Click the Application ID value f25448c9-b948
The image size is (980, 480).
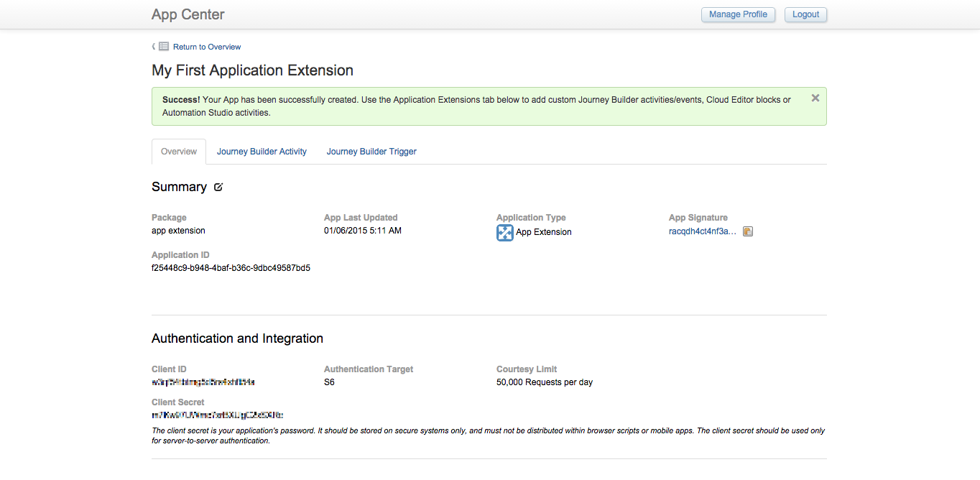pos(231,268)
